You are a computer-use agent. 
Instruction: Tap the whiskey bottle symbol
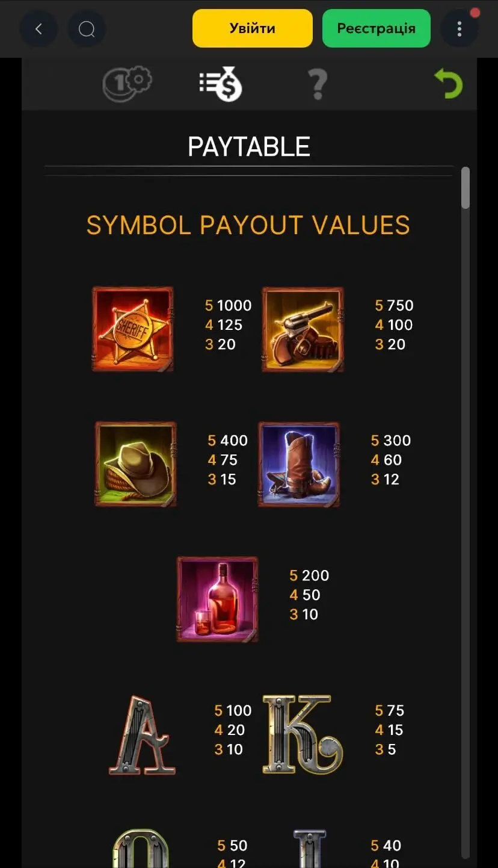tap(218, 599)
